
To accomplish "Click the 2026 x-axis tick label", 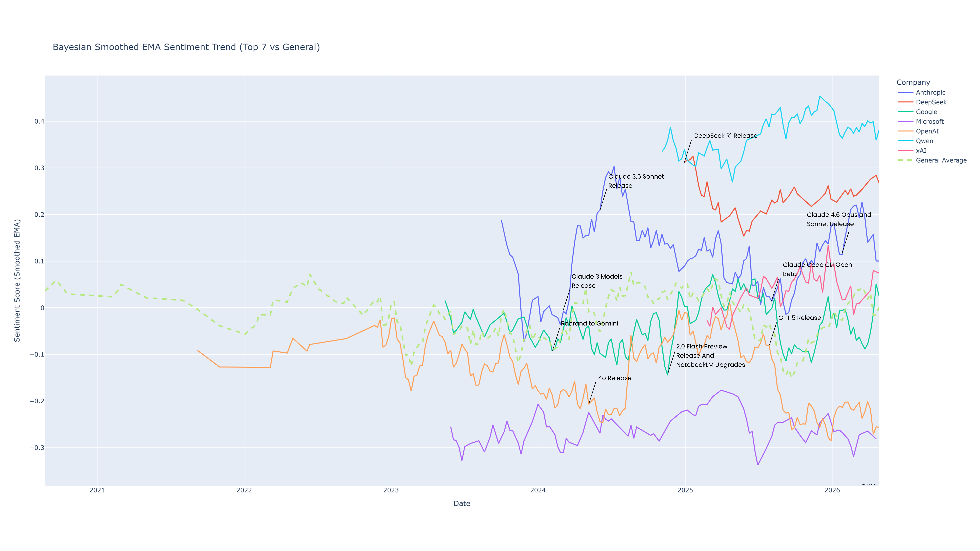I will pyautogui.click(x=832, y=490).
